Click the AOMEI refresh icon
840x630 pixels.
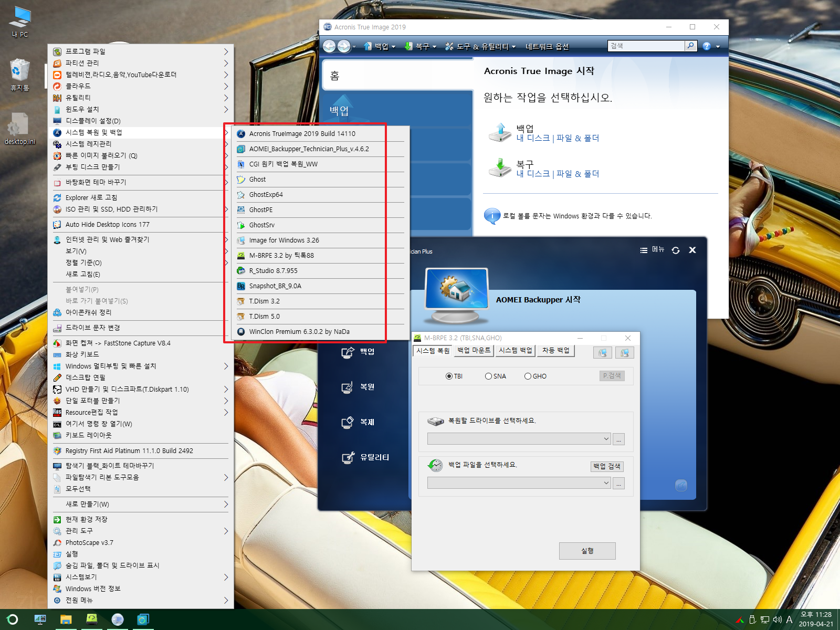click(676, 250)
